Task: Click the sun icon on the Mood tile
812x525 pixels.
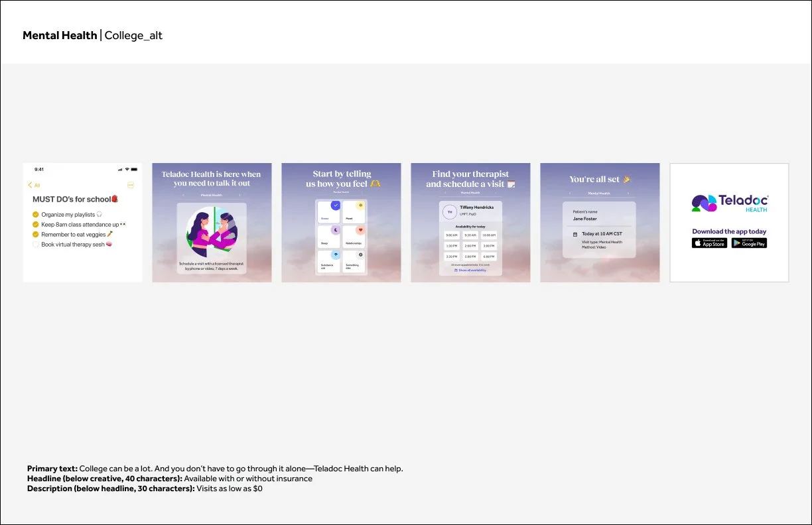Action: click(361, 205)
